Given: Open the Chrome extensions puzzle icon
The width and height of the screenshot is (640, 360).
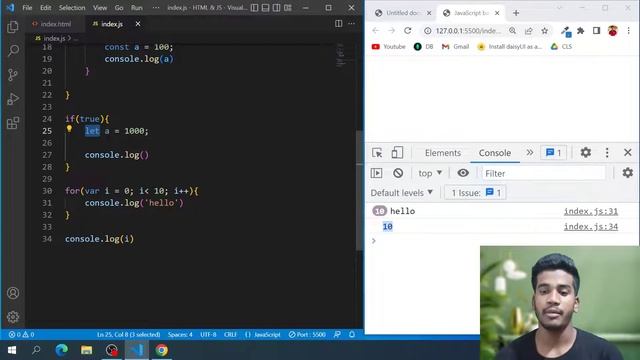Looking at the screenshot, I should click(x=580, y=31).
